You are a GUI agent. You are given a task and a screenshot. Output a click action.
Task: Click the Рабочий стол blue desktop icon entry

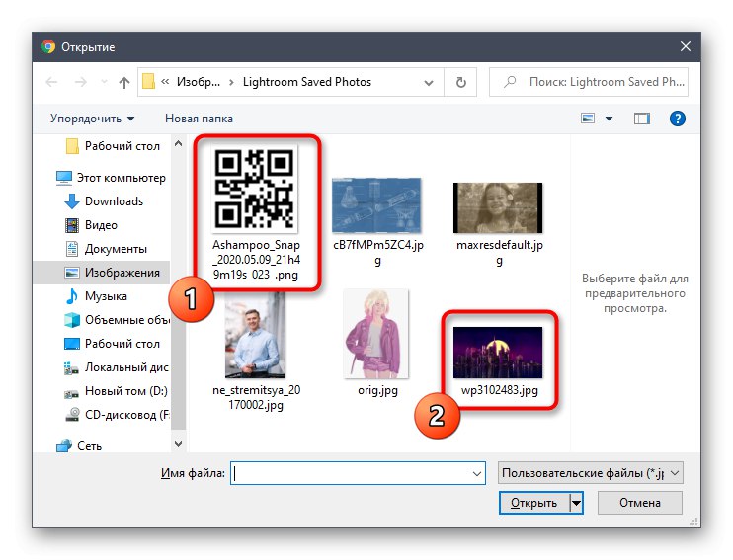[112, 344]
